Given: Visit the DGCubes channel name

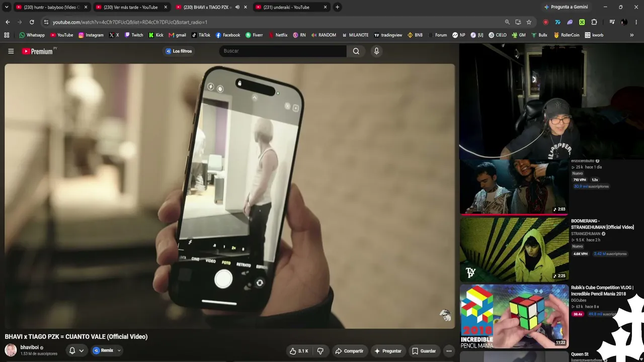Looking at the screenshot, I should point(579,300).
